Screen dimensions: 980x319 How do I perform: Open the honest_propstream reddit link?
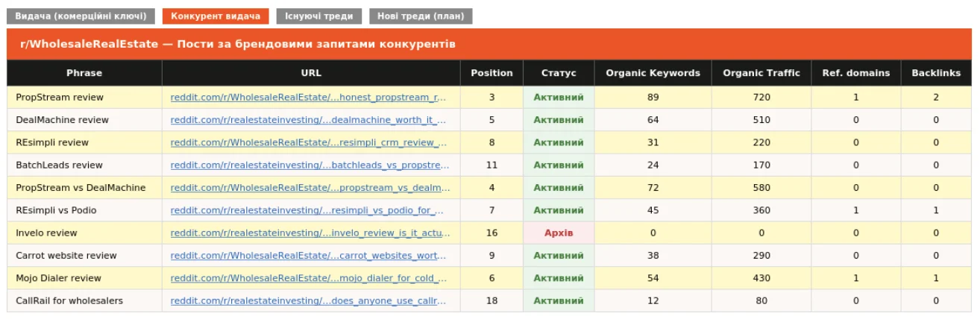(308, 97)
